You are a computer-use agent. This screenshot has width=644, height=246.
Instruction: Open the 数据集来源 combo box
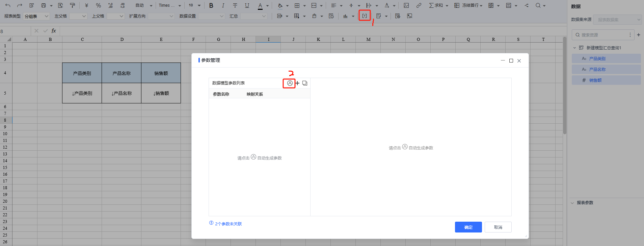(617, 20)
